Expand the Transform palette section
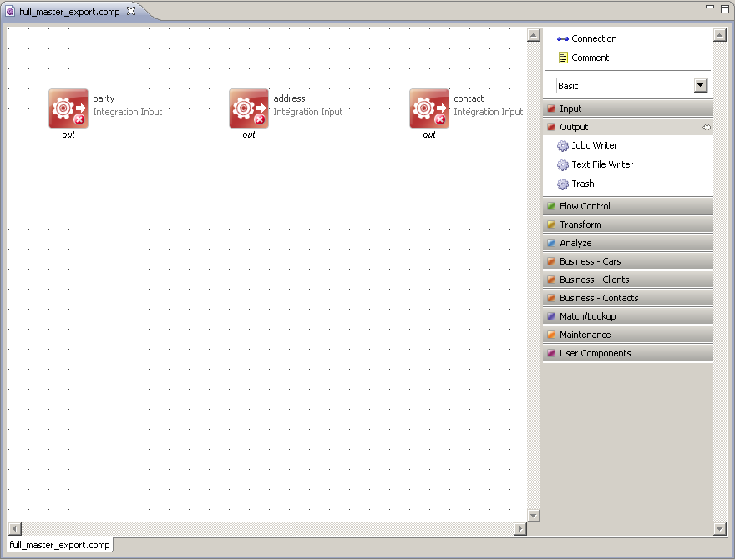Viewport: 735px width, 560px height. click(626, 225)
